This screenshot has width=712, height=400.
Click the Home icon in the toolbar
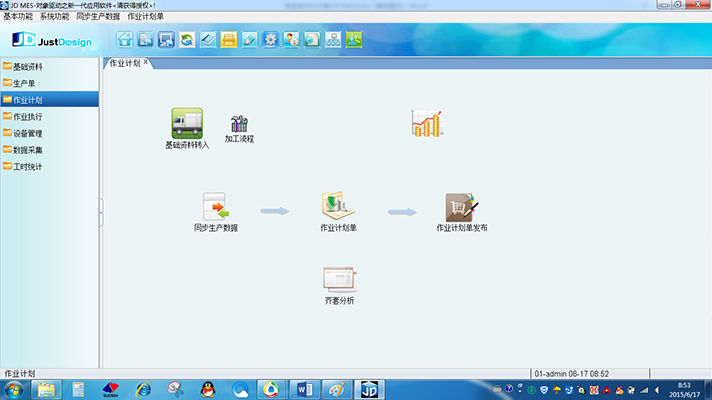point(125,40)
